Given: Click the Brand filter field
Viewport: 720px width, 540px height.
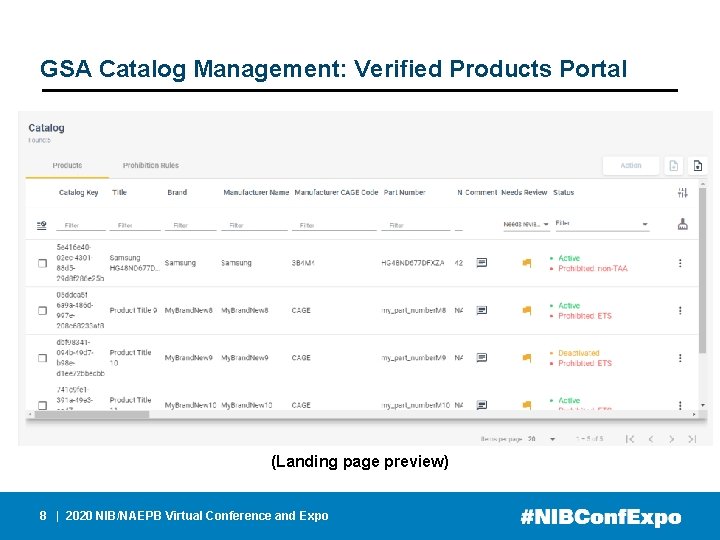Looking at the screenshot, I should pyautogui.click(x=191, y=225).
